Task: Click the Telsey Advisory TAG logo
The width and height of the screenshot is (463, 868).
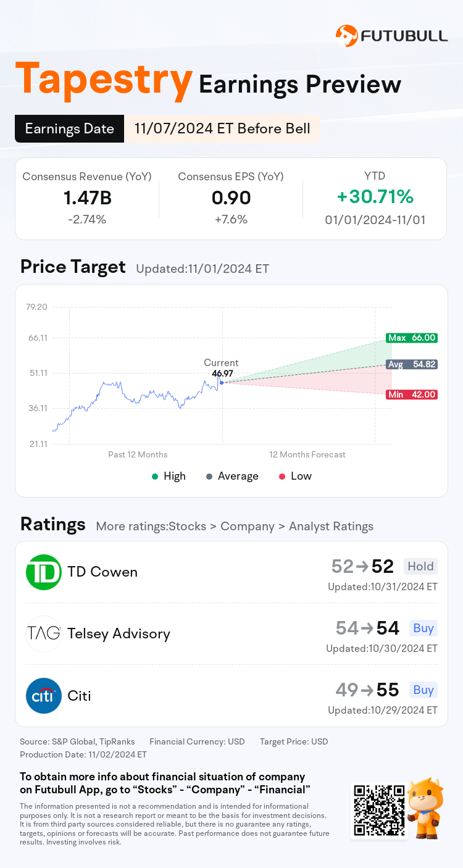Action: (x=44, y=633)
